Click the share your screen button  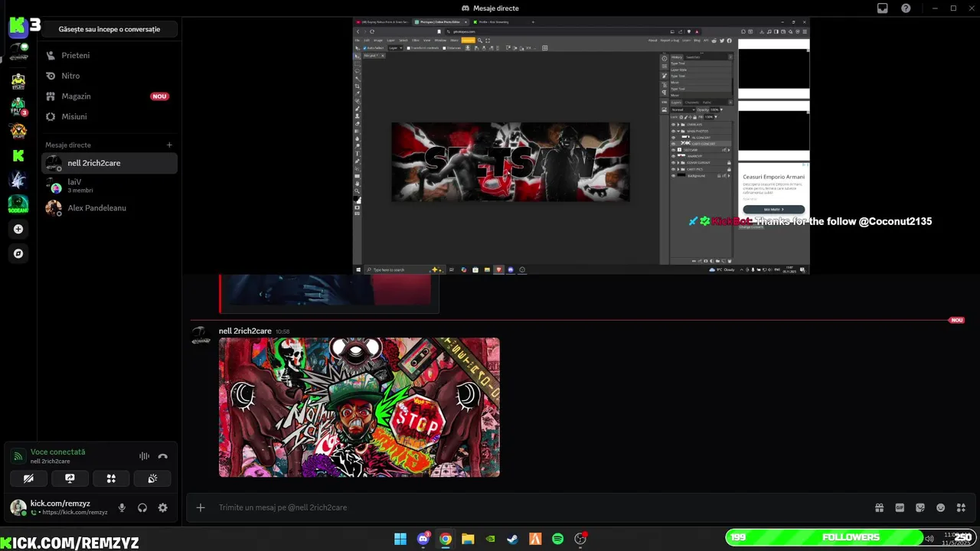[70, 478]
